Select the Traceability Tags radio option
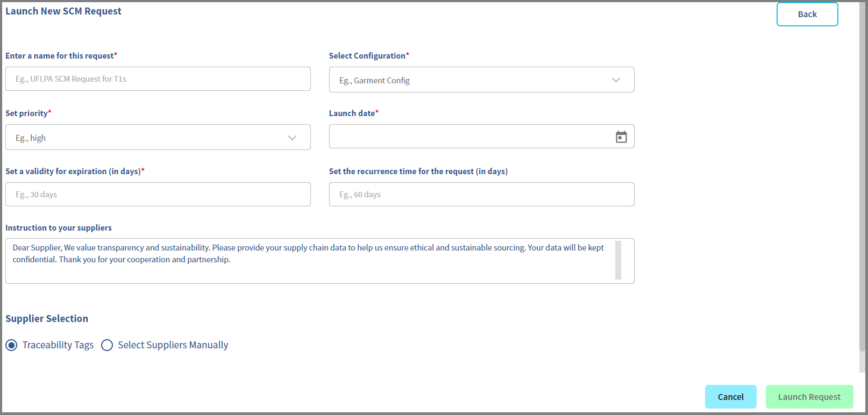This screenshot has width=868, height=415. [x=11, y=345]
